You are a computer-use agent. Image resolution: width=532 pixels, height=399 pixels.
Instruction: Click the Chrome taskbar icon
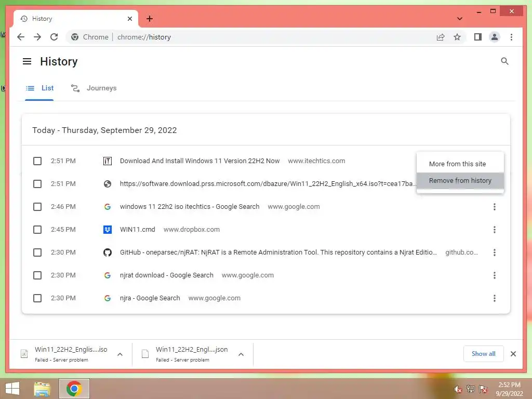(x=74, y=389)
